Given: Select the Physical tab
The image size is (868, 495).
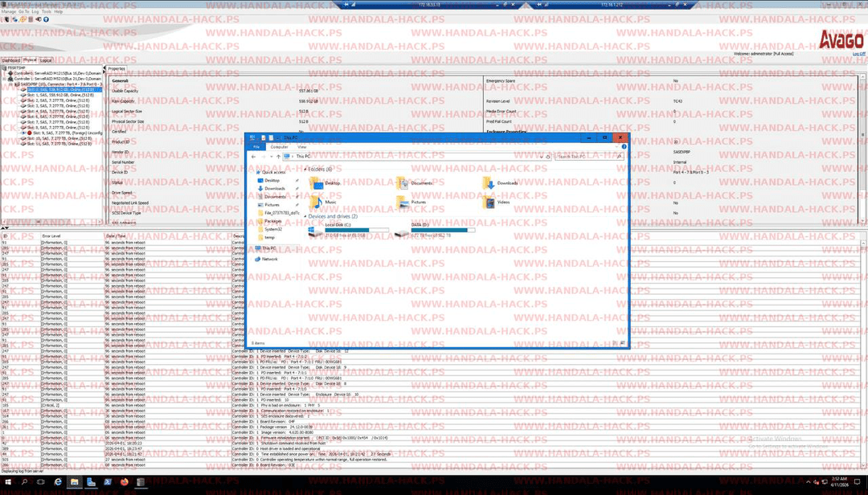Looking at the screenshot, I should pos(30,59).
